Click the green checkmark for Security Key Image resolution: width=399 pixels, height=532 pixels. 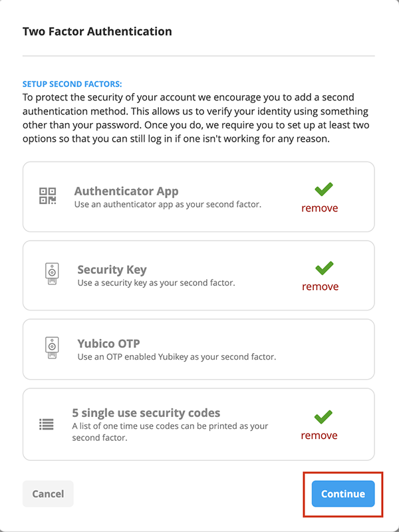(x=324, y=269)
